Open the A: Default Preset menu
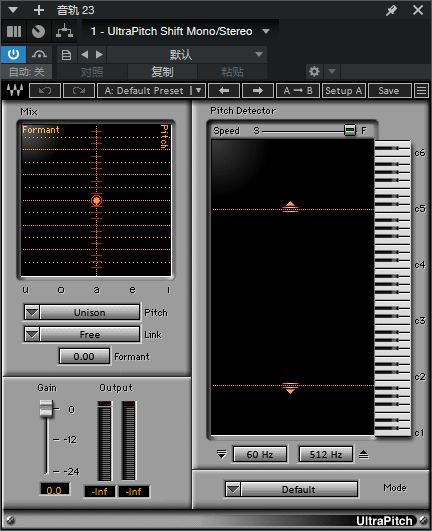This screenshot has height=531, width=432. click(x=151, y=91)
